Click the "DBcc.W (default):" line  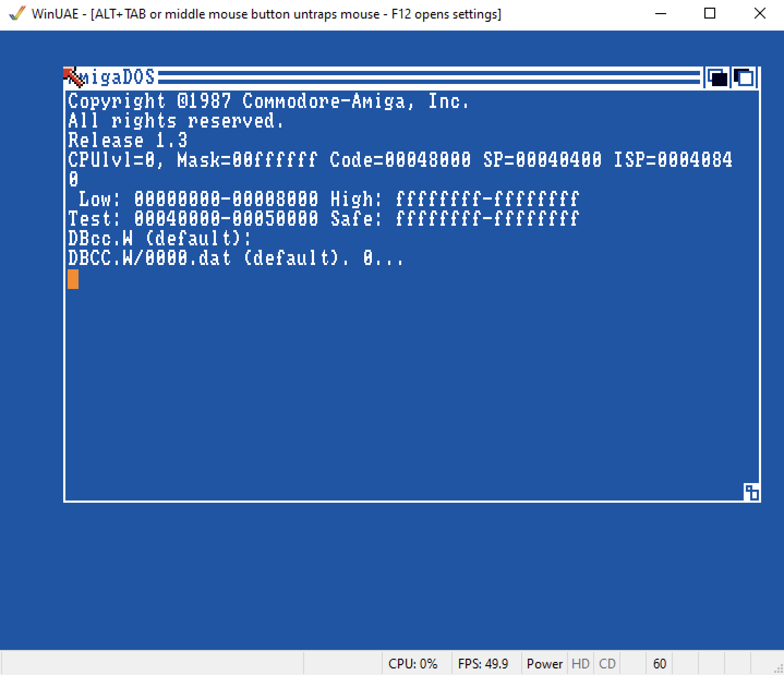160,239
